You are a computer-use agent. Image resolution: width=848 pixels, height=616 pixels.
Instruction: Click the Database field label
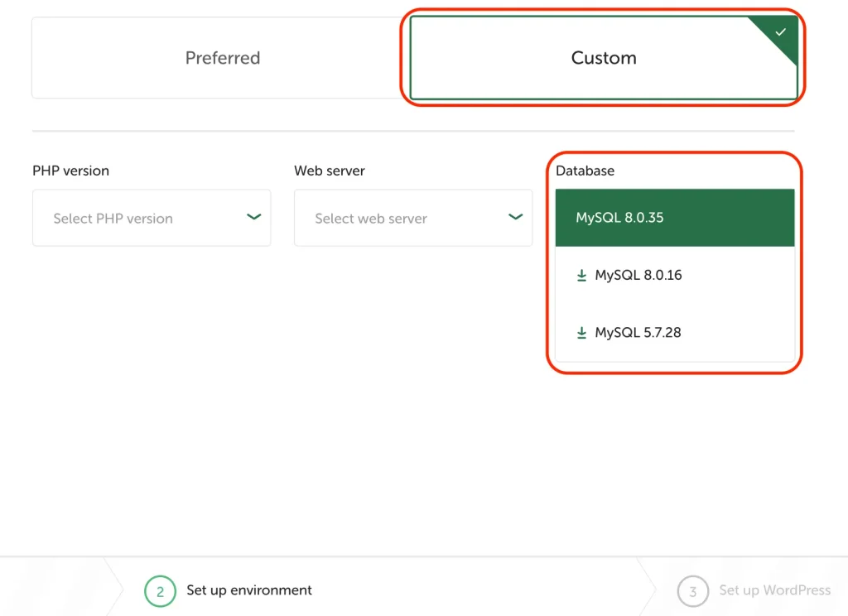pos(585,171)
